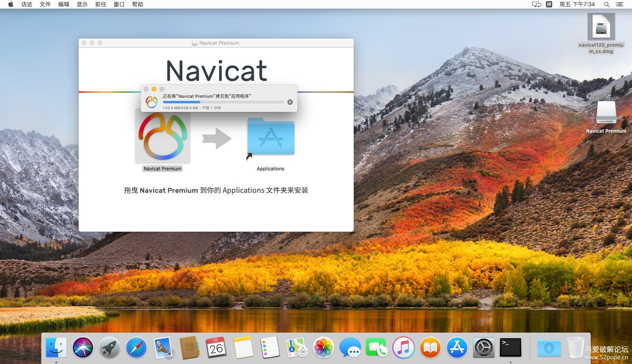The width and height of the screenshot is (632, 364).
Task: Open the 前往 menu
Action: point(101,4)
